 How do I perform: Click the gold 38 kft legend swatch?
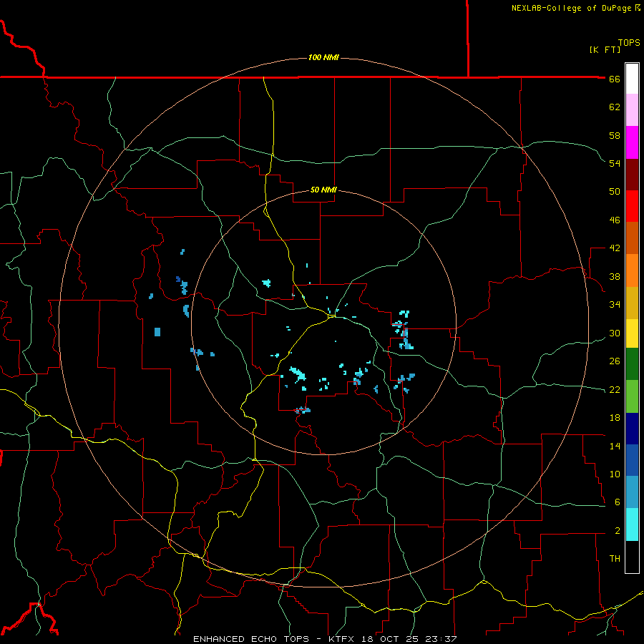pyautogui.click(x=632, y=303)
